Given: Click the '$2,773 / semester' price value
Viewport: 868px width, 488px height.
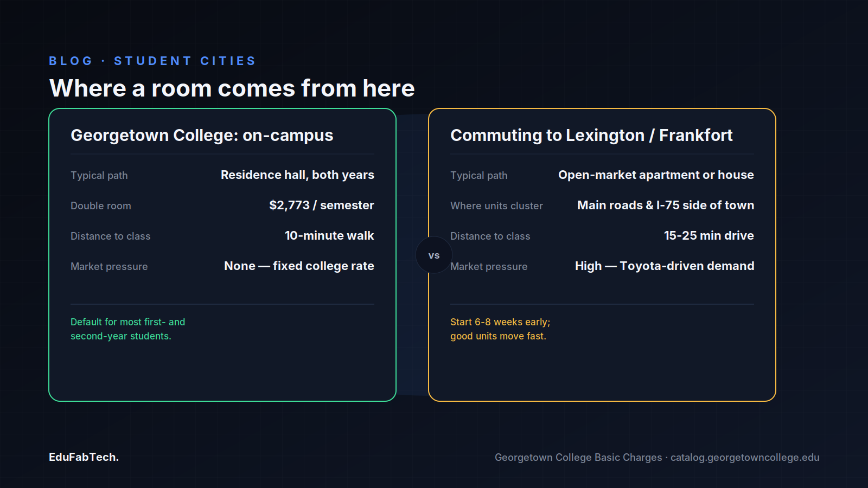Looking at the screenshot, I should pos(322,205).
